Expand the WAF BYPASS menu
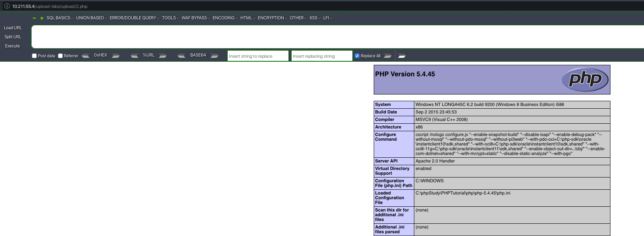This screenshot has width=644, height=236. coord(195,18)
